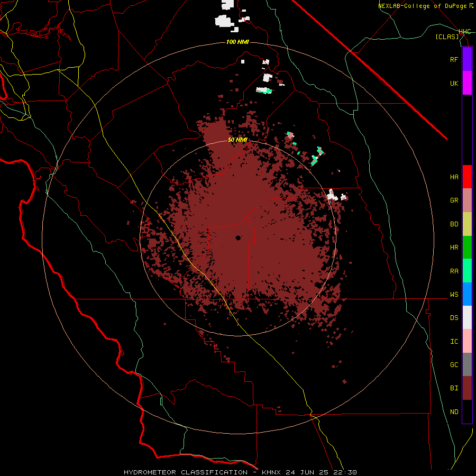Image resolution: width=476 pixels, height=476 pixels.
Task: Click the 'UK' legend label
Action: click(454, 83)
